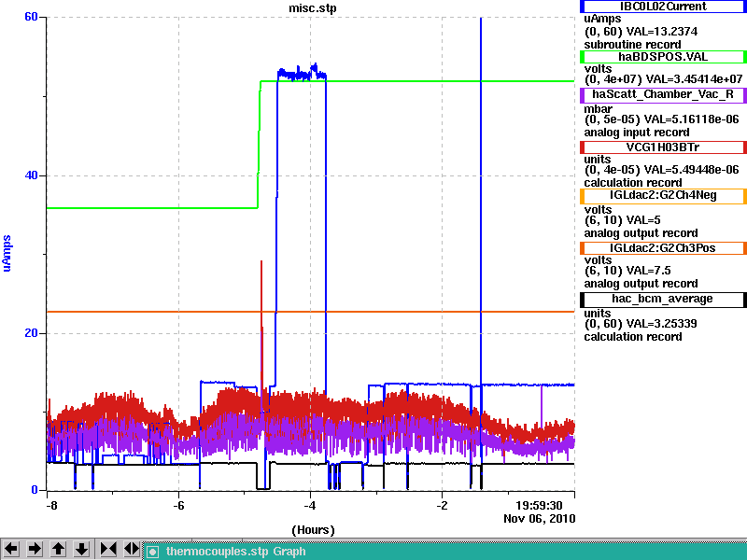Image resolution: width=747 pixels, height=560 pixels.
Task: Select IGLdac2:G2Ch3Pos curve in legend
Action: 663,248
